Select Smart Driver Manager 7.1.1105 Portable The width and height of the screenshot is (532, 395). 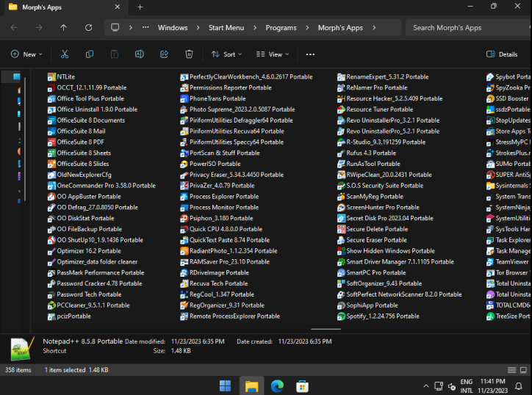point(395,262)
